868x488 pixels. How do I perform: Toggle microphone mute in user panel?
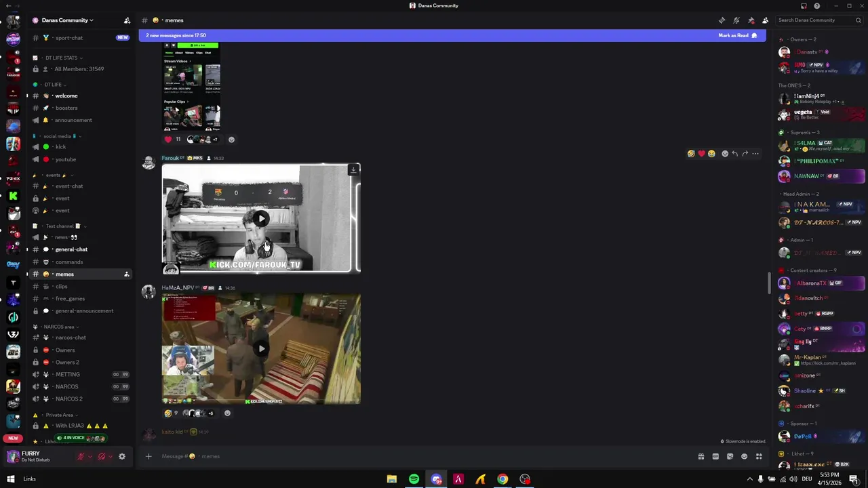point(81,457)
